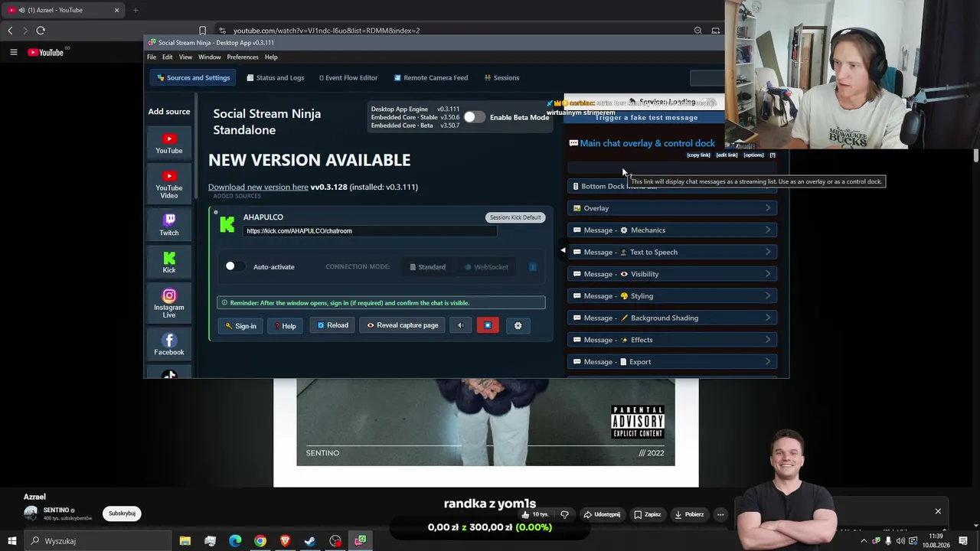Open the Window menu
The height and width of the screenshot is (551, 980).
pyautogui.click(x=210, y=57)
